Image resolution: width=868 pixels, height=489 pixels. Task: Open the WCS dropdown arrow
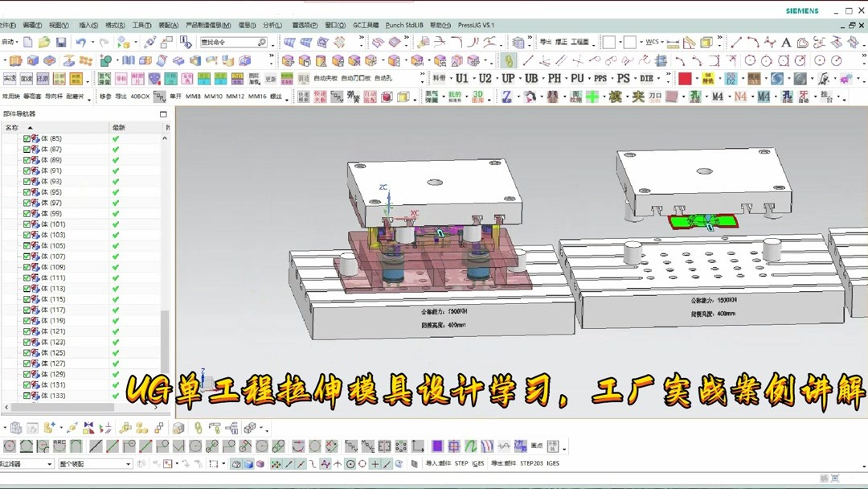tap(661, 42)
